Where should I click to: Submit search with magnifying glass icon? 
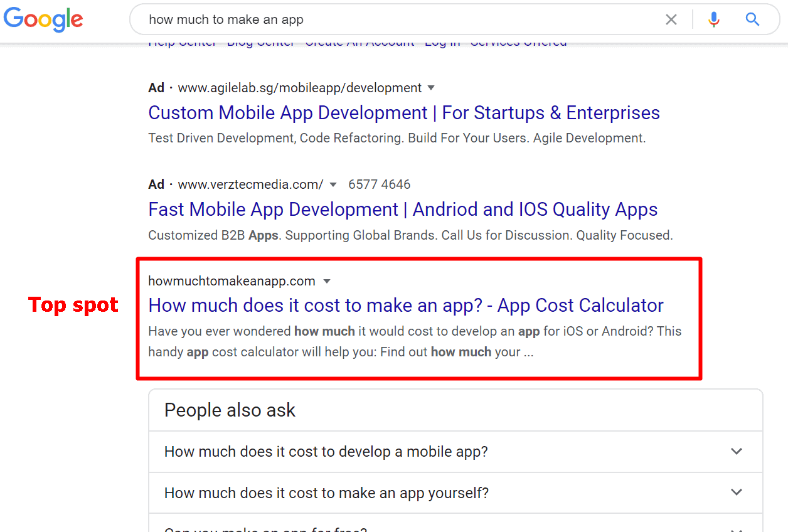[x=753, y=19]
